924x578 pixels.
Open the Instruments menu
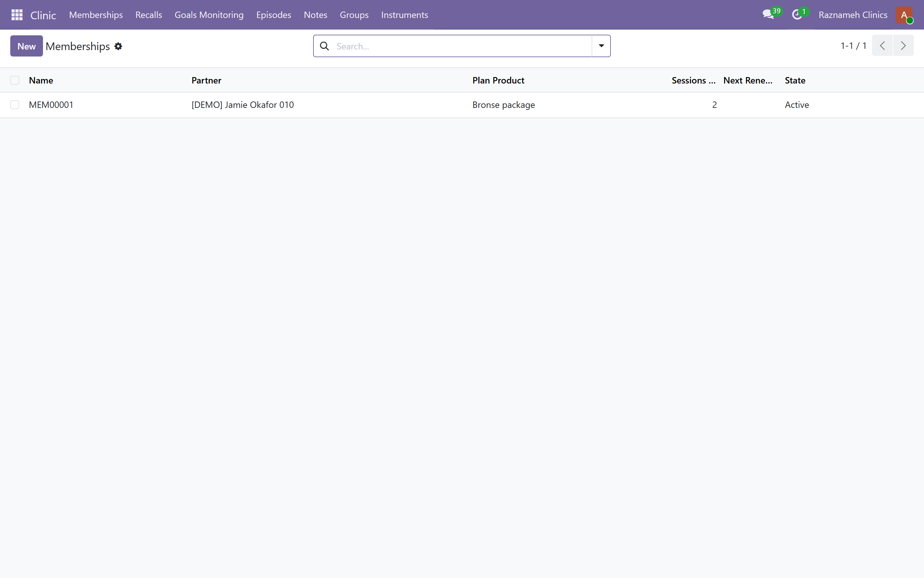[404, 15]
